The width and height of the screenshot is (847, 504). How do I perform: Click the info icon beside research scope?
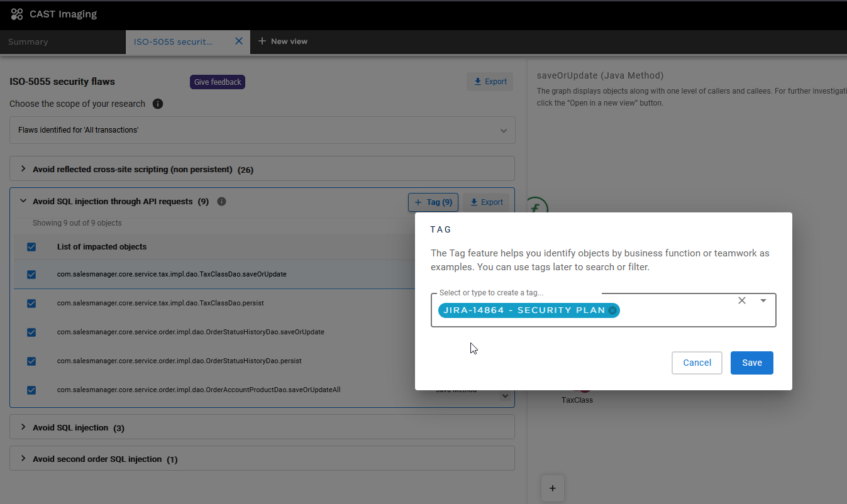tap(158, 104)
